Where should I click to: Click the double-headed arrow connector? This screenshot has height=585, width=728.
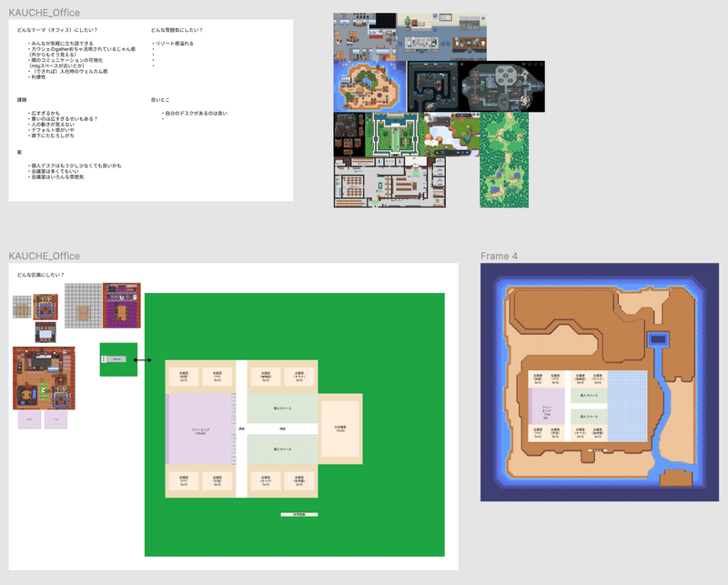click(143, 360)
